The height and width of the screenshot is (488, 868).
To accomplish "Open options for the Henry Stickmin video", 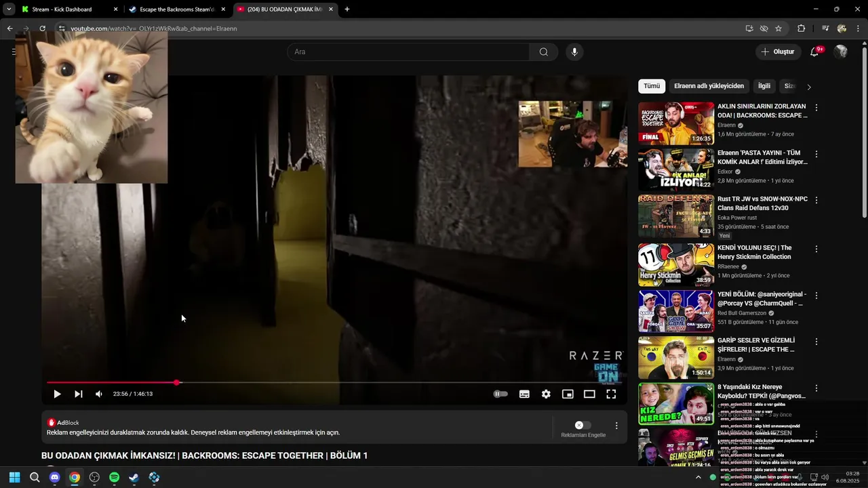I will point(816,249).
